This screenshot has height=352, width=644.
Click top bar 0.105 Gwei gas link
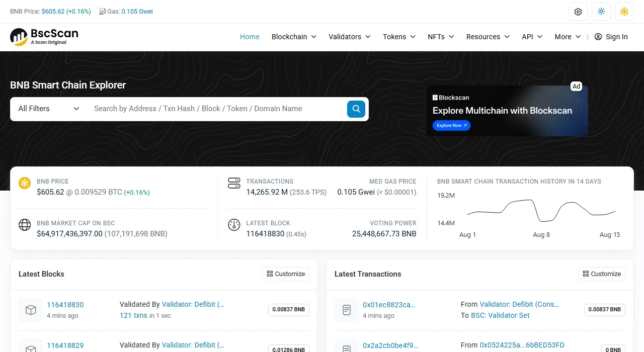coord(137,11)
